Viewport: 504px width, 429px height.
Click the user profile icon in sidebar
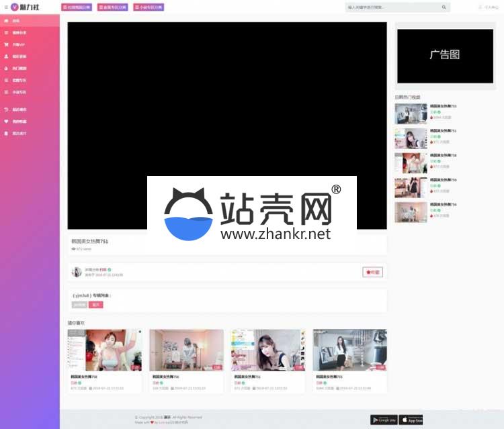[6, 56]
